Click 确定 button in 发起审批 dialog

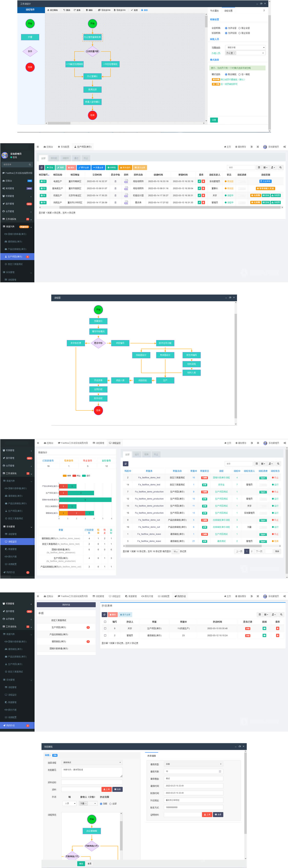(x=81, y=864)
